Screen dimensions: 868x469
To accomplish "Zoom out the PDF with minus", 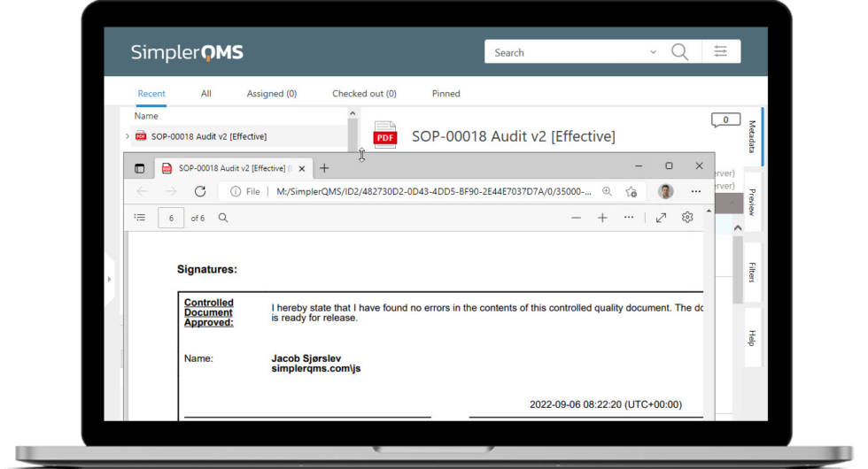I will (x=577, y=218).
